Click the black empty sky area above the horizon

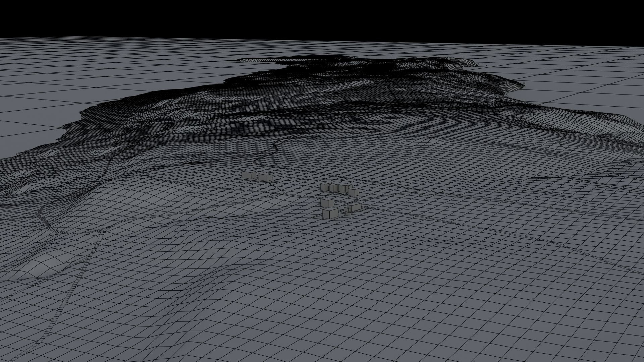click(322, 17)
